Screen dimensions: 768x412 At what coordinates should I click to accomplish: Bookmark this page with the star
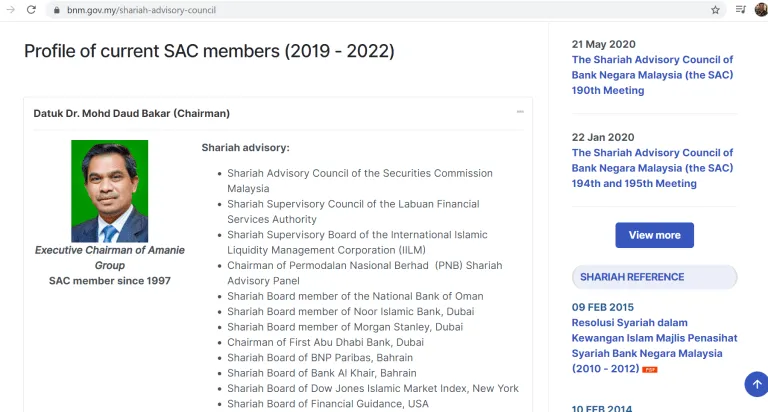coord(715,10)
